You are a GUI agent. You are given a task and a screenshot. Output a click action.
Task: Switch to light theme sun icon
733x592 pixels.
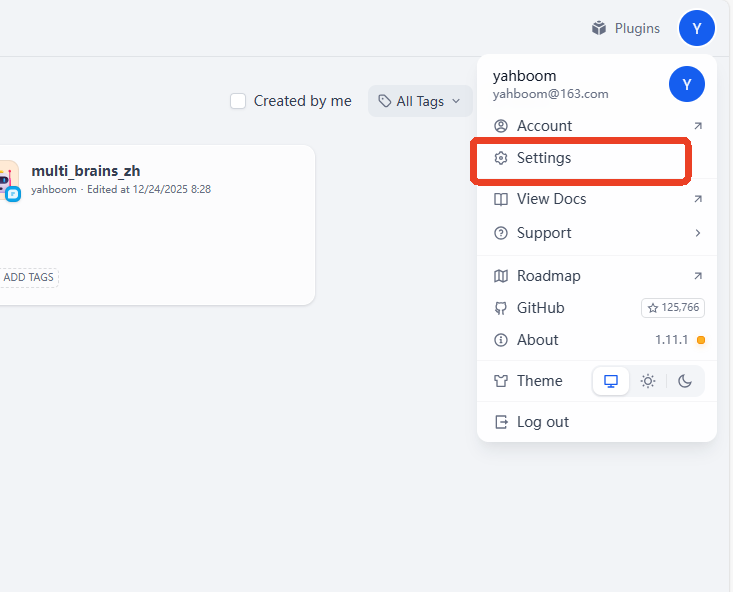648,381
